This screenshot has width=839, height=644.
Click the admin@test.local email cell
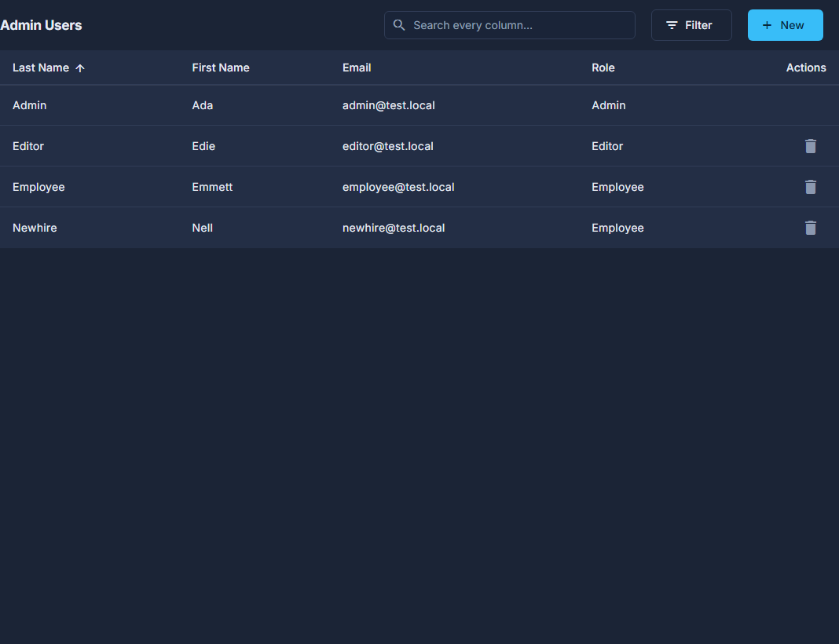click(x=388, y=105)
